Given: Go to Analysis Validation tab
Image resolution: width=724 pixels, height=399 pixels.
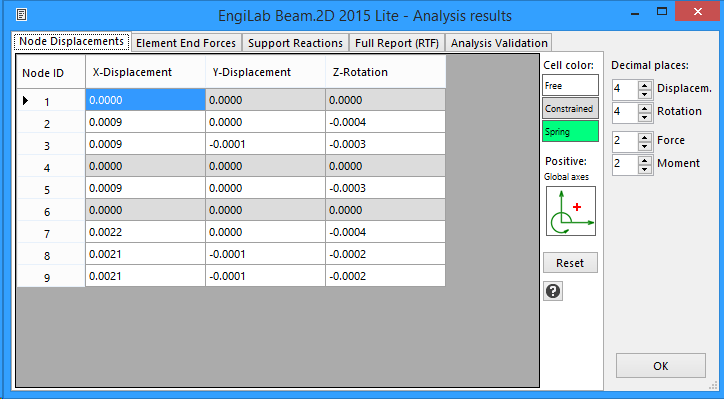Looking at the screenshot, I should pos(499,43).
